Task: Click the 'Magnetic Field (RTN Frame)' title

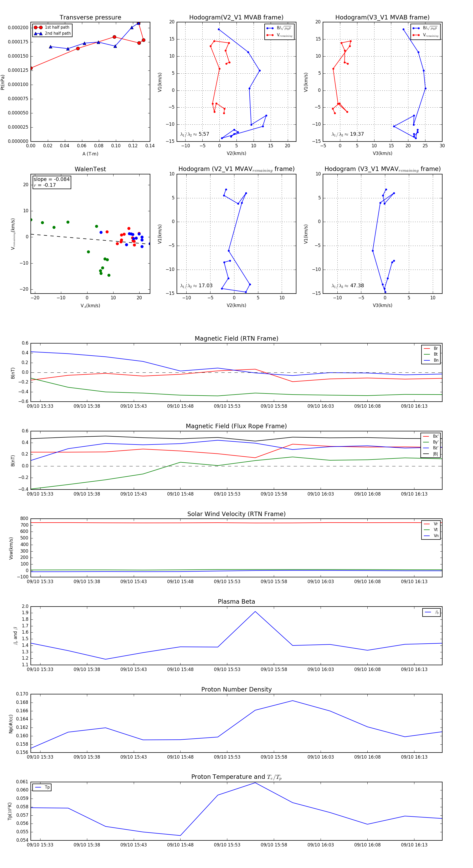Action: tap(236, 338)
